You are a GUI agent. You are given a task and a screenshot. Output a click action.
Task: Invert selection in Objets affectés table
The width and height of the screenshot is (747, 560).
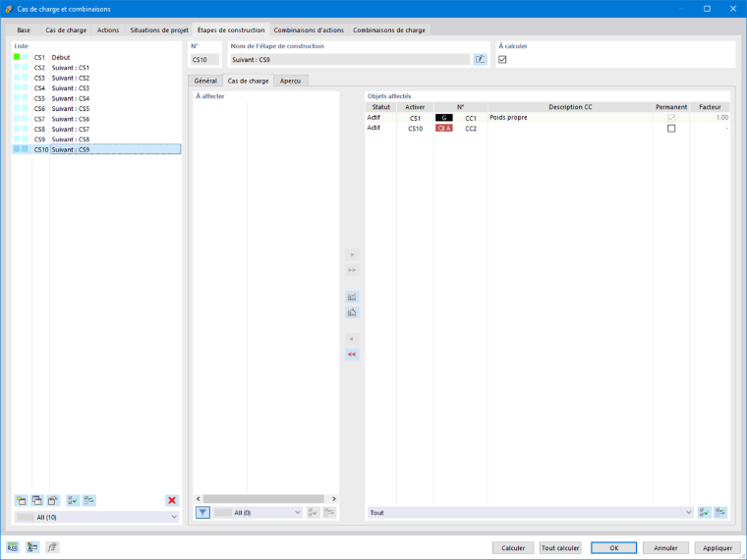click(x=720, y=513)
